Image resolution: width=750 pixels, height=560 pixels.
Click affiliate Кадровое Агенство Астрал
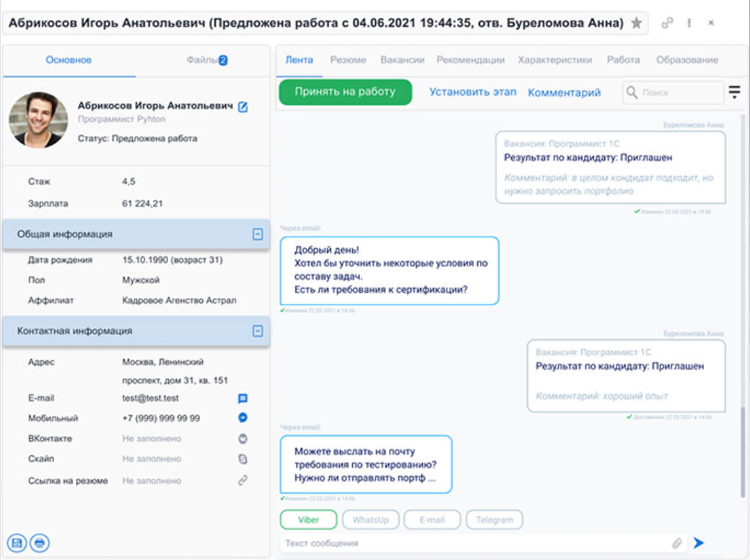[179, 300]
